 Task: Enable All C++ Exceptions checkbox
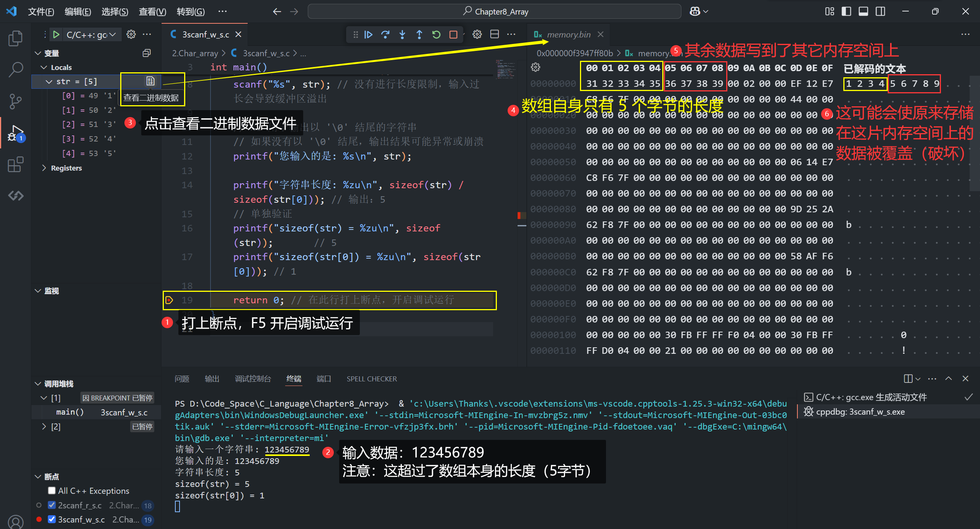click(x=52, y=491)
